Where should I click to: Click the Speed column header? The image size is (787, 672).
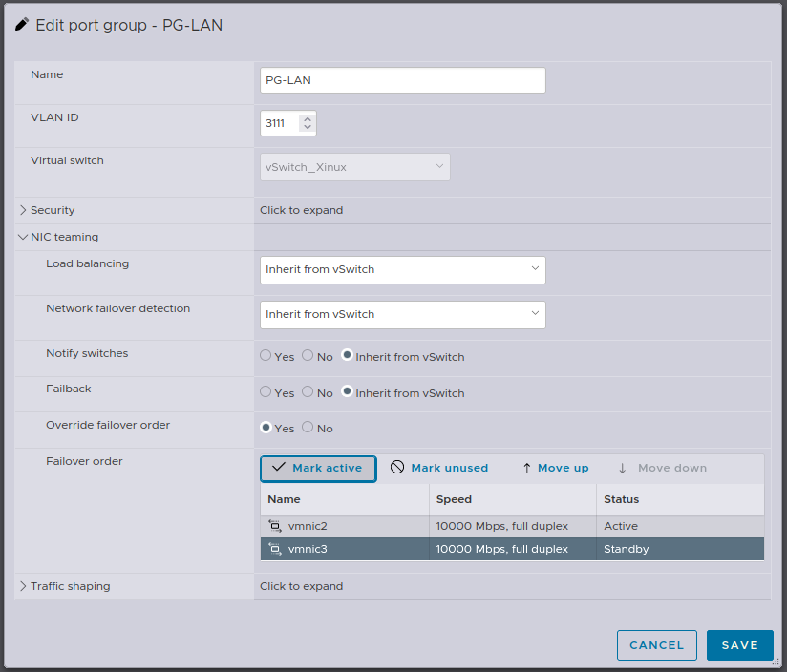(454, 499)
